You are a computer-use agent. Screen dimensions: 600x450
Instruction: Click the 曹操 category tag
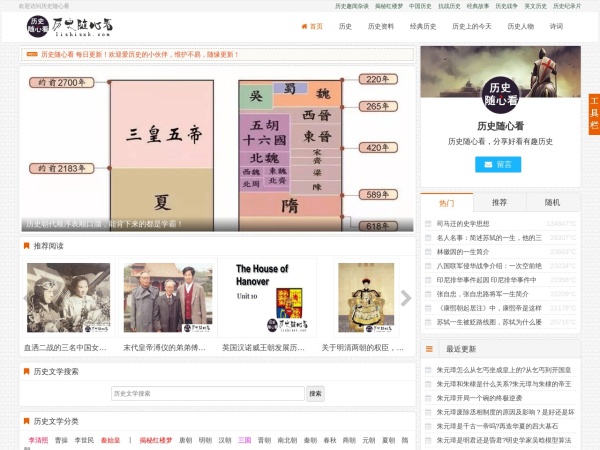click(61, 440)
